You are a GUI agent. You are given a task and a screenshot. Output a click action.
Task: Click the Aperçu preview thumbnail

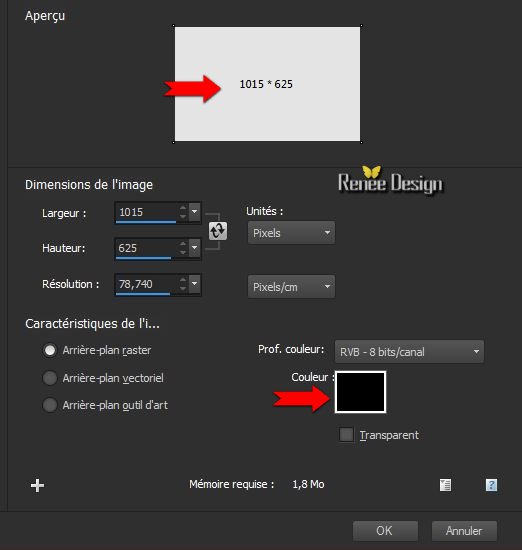[x=267, y=84]
